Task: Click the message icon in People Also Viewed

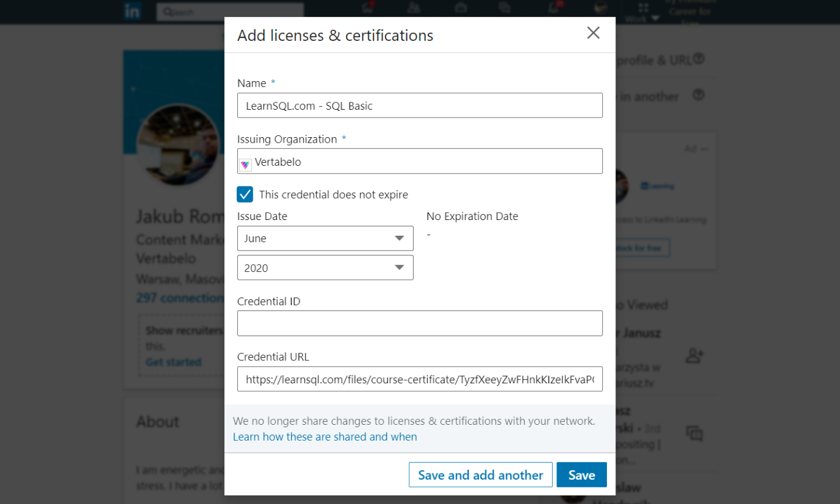Action: tap(695, 433)
